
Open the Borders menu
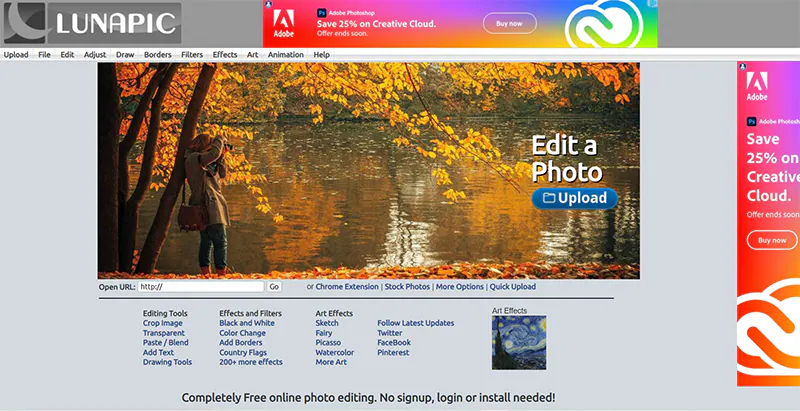158,55
